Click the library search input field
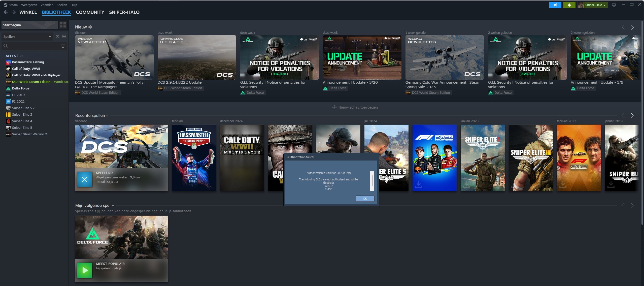The width and height of the screenshot is (644, 286). click(34, 46)
